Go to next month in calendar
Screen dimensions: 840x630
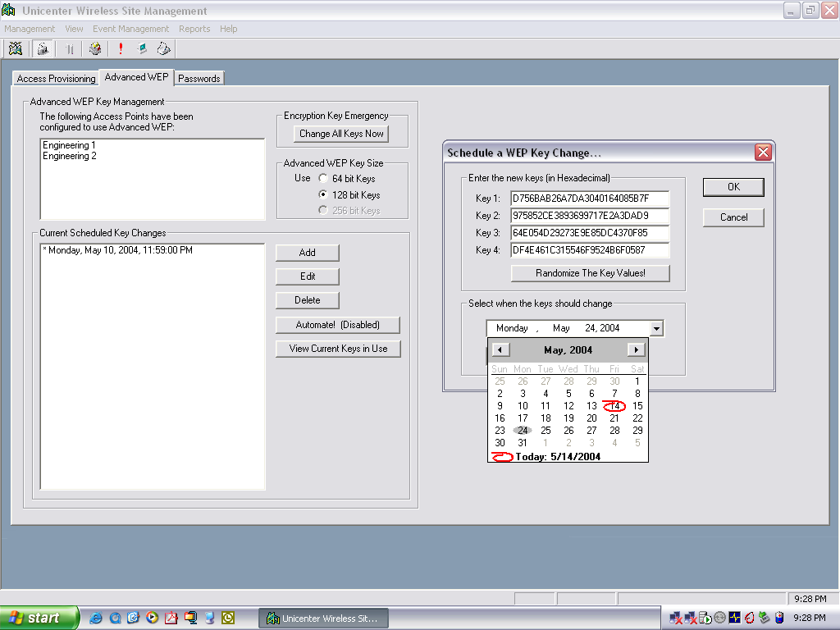coord(636,349)
